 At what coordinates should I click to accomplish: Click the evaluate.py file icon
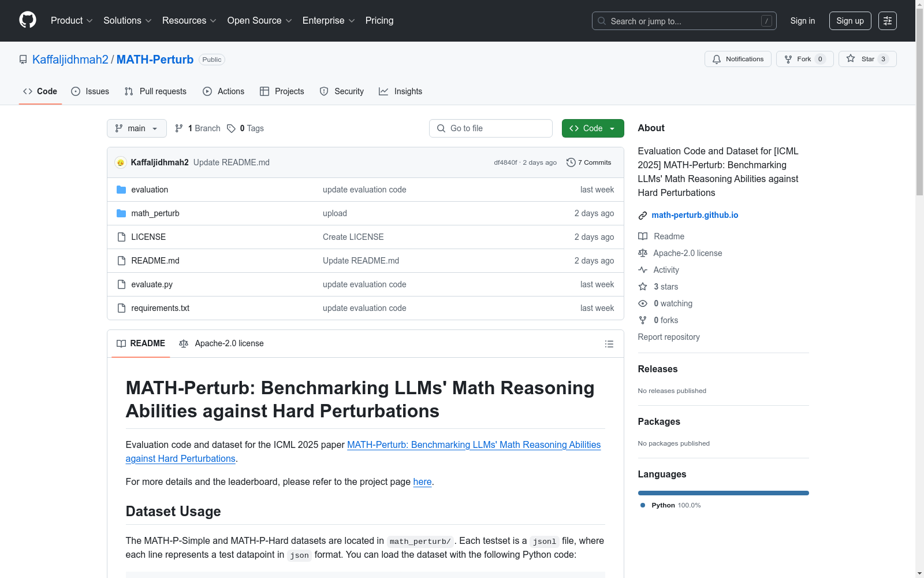(121, 284)
